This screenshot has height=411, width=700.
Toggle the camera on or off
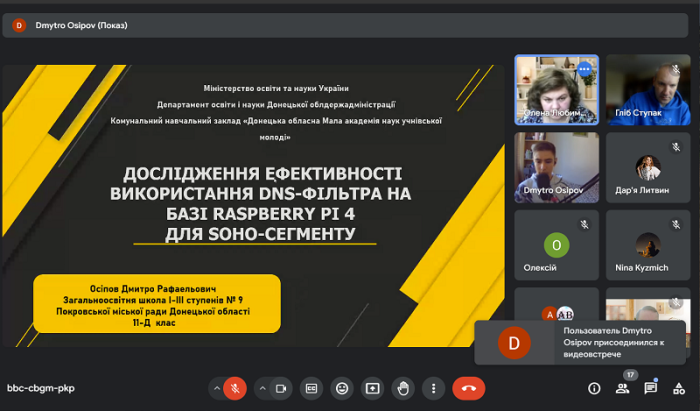pyautogui.click(x=281, y=388)
